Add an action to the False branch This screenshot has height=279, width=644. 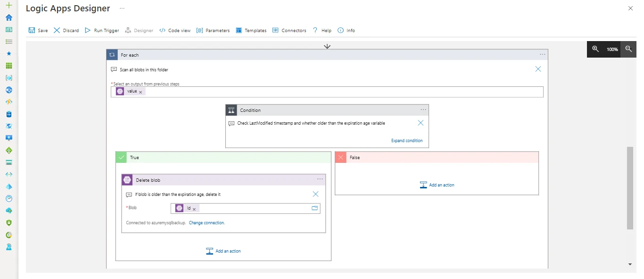(x=437, y=185)
